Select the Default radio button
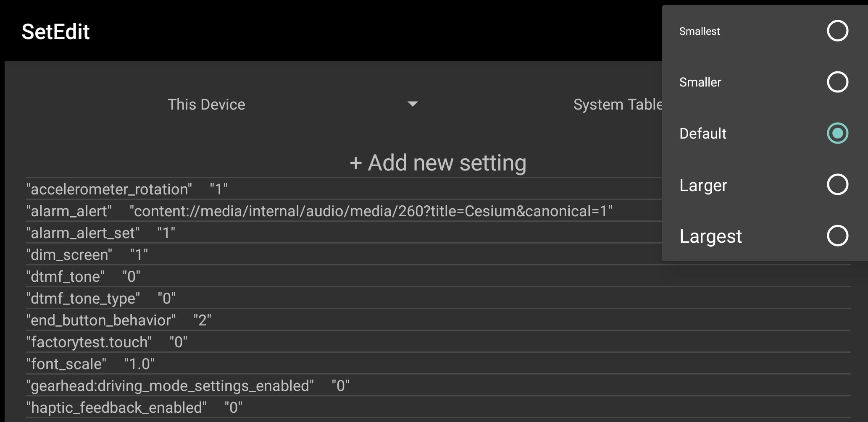Screen dimensions: 868x422 pos(837,133)
